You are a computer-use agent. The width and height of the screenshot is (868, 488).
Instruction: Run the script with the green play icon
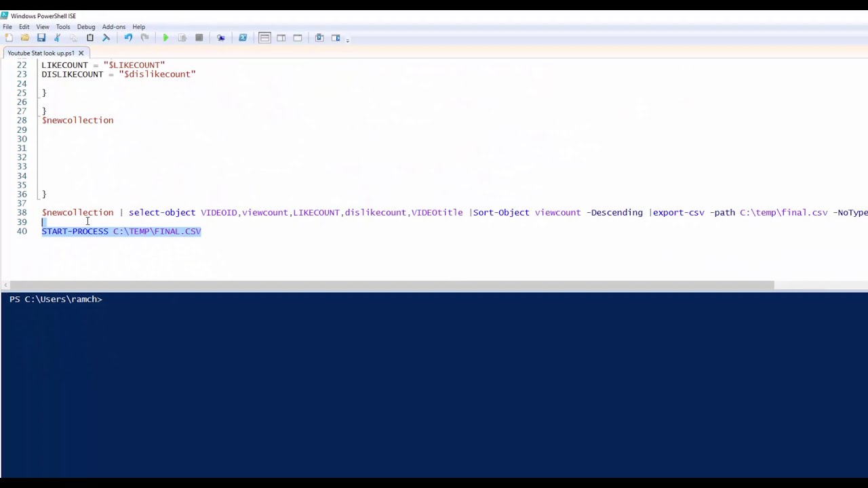[165, 38]
